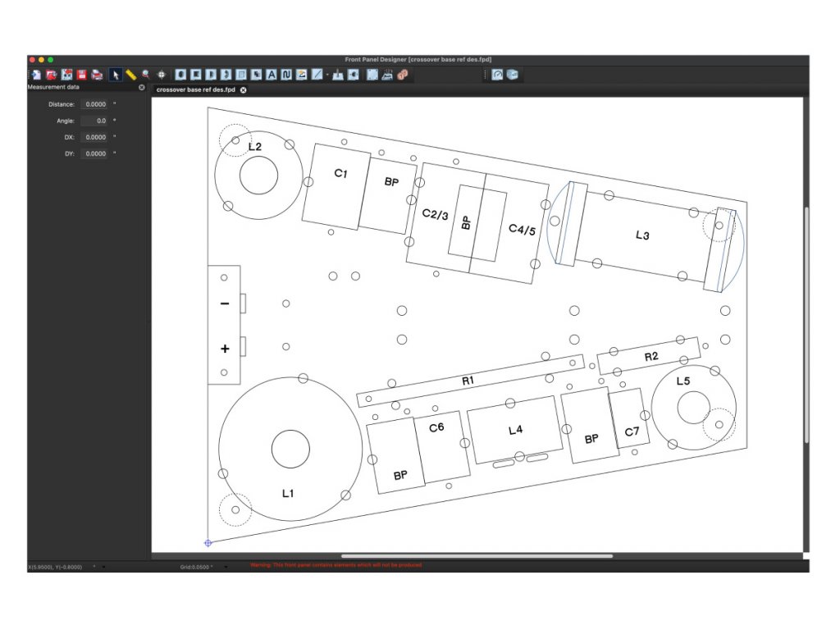Image resolution: width=840 pixels, height=630 pixels.
Task: Click the red floppy disk save icon
Action: pos(82,75)
